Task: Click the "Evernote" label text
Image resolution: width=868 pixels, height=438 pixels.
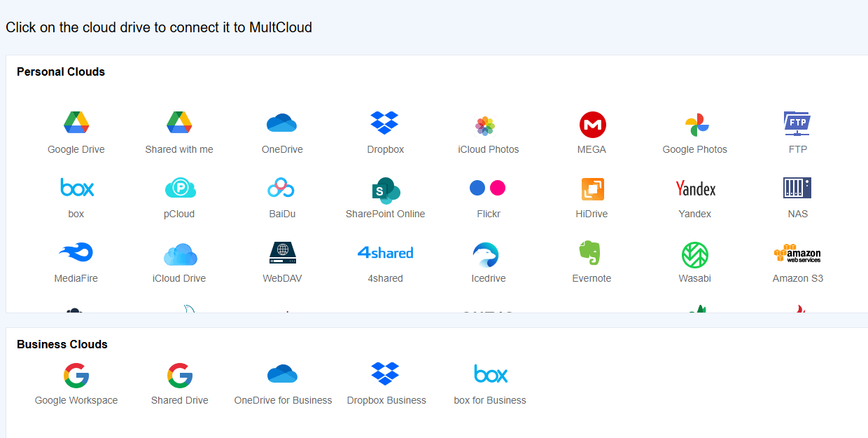Action: [x=591, y=278]
